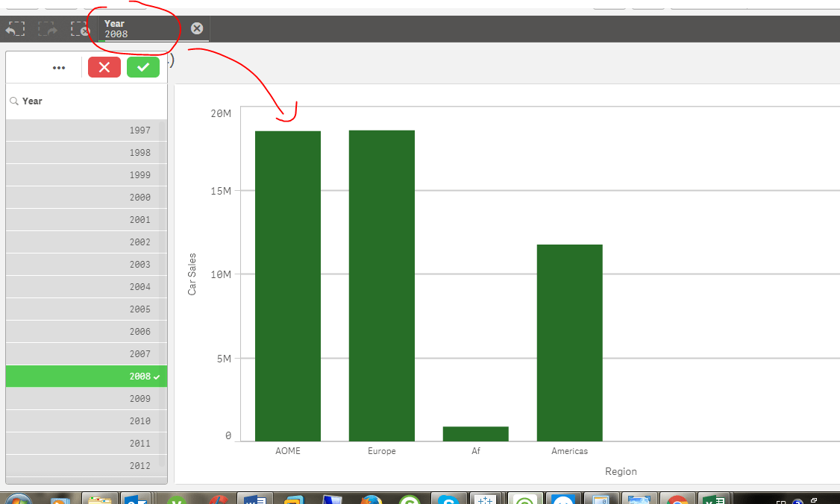840x504 pixels.
Task: Select the Europe bar in the chart
Action: tap(381, 283)
